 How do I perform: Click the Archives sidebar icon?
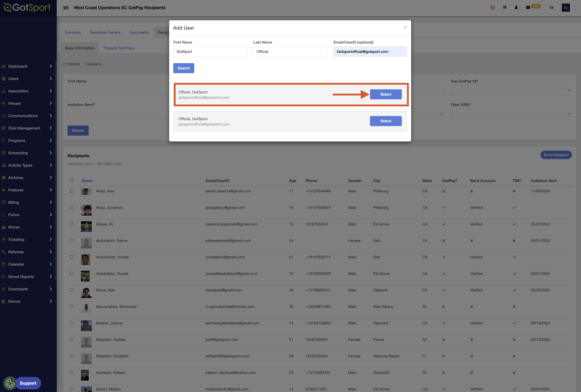3,178
